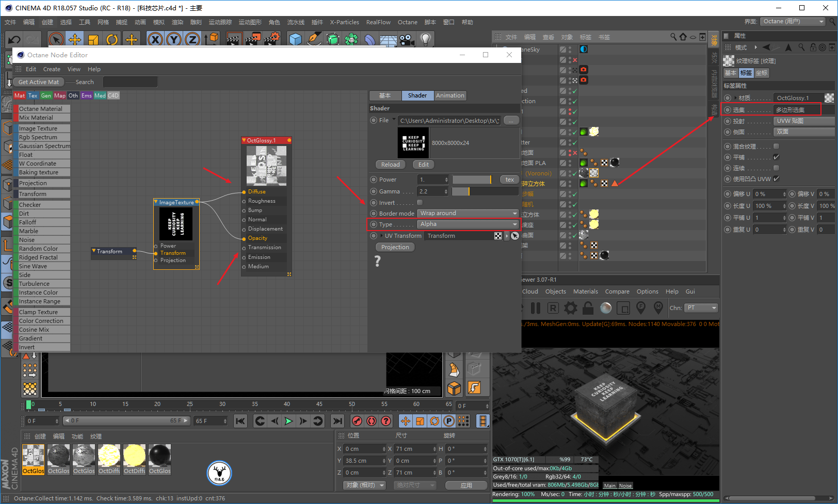The height and width of the screenshot is (504, 838).
Task: Click the Light bulb icon
Action: 425,40
